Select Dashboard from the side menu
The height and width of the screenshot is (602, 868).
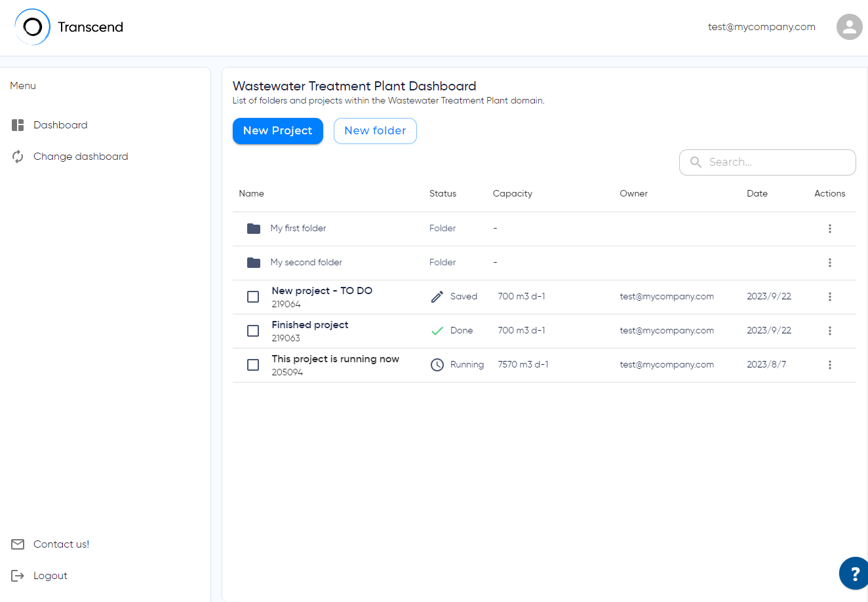(x=60, y=124)
